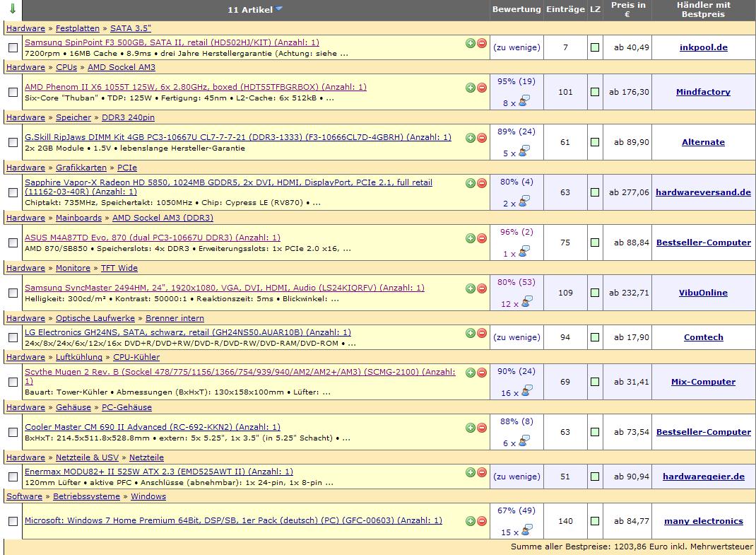Image resolution: width=756 pixels, height=555 pixels.
Task: Click minus icon for Cooler Master CM 690
Action: (x=482, y=428)
